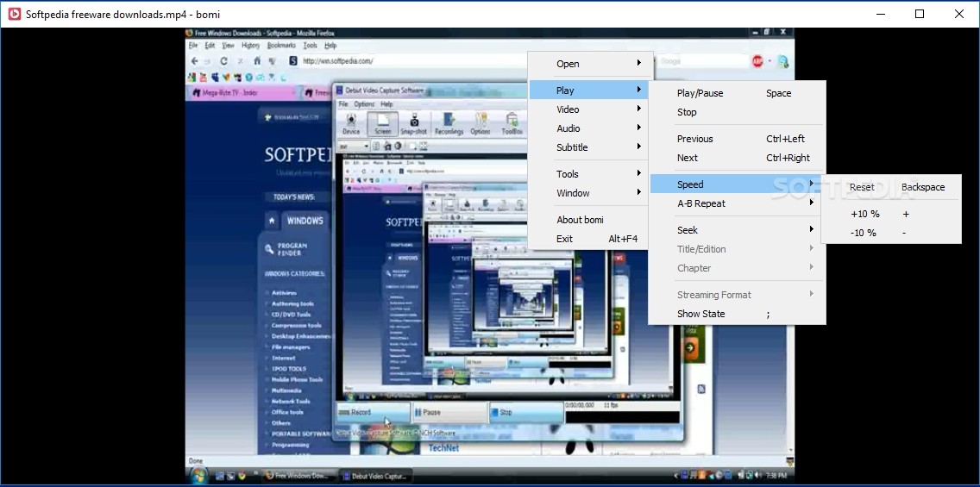Open the Tools submenu
Screen dimensions: 980x487
[x=590, y=173]
